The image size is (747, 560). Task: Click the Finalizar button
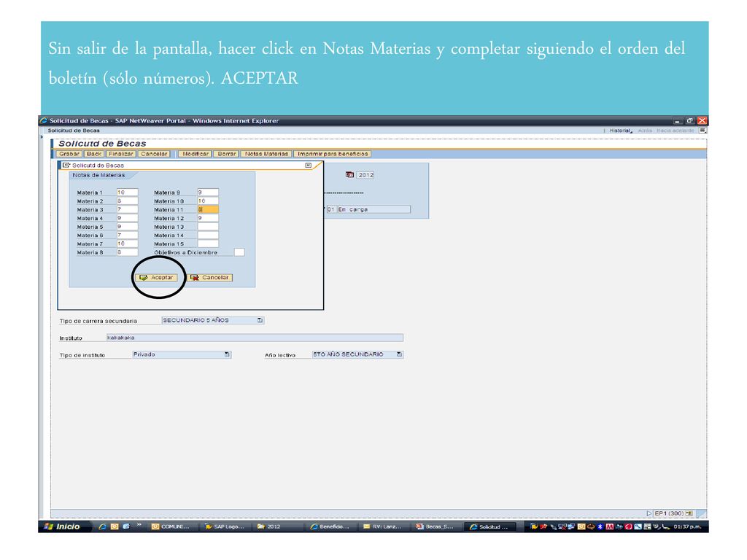point(120,154)
